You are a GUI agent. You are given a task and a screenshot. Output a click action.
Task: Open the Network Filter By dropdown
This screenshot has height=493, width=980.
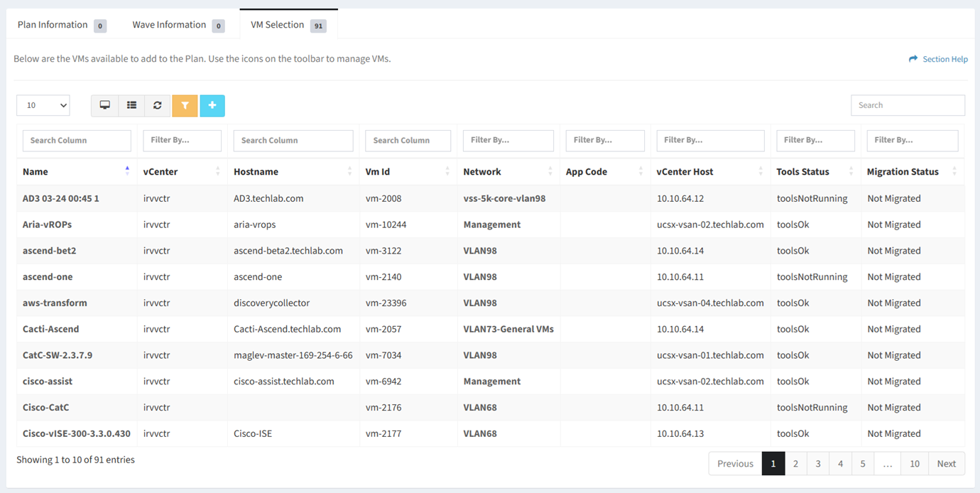click(x=508, y=140)
